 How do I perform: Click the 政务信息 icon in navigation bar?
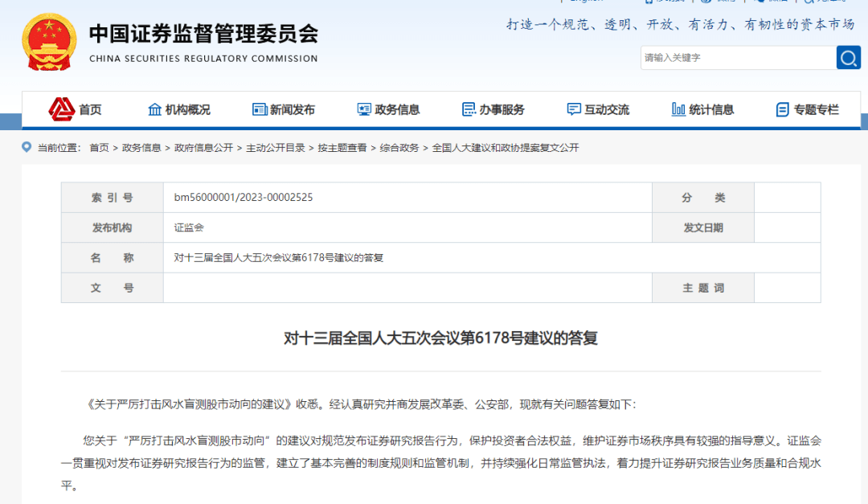point(363,109)
